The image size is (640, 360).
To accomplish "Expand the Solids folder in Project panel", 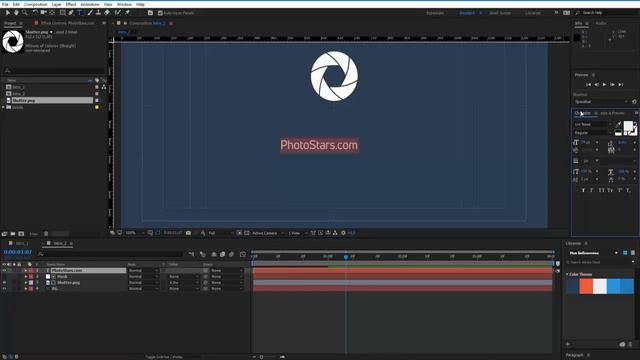I will (x=4, y=107).
